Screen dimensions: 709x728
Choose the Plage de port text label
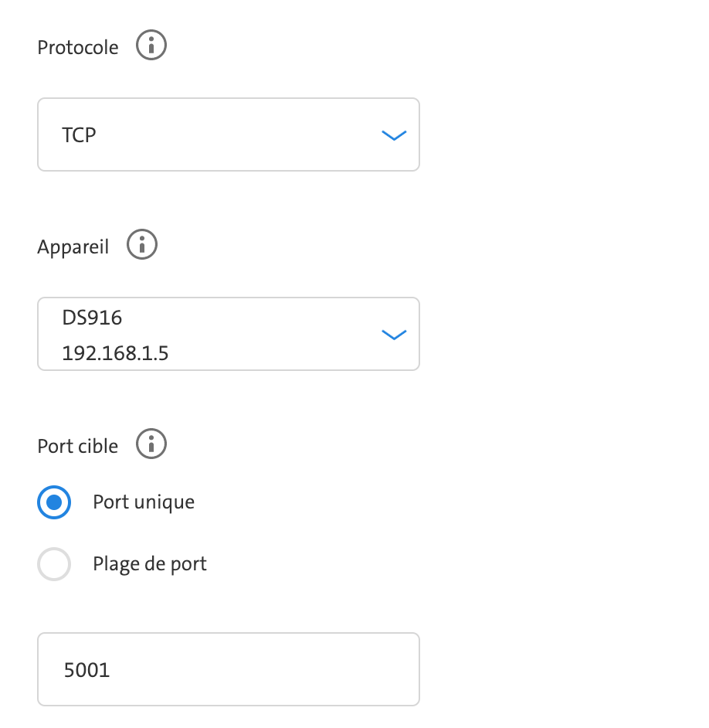pyautogui.click(x=149, y=564)
